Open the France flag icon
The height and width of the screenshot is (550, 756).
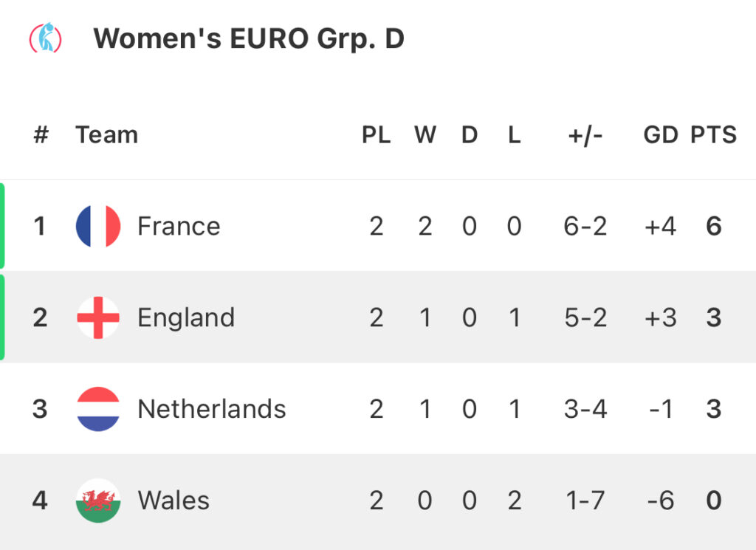pos(98,226)
